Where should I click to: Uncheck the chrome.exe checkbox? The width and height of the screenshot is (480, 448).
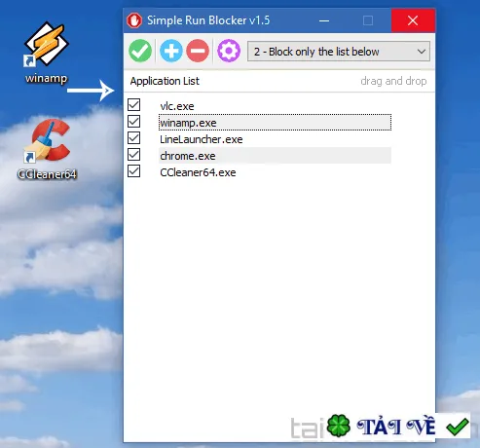(x=133, y=155)
